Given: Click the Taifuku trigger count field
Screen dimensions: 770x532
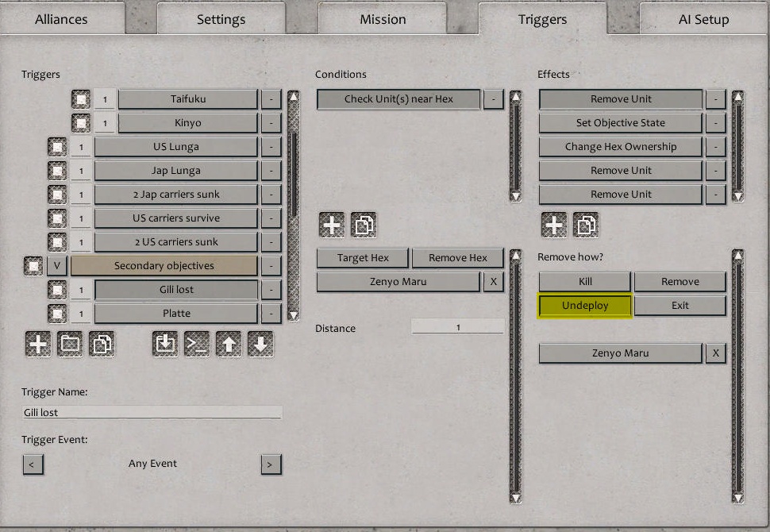Looking at the screenshot, I should [x=105, y=99].
